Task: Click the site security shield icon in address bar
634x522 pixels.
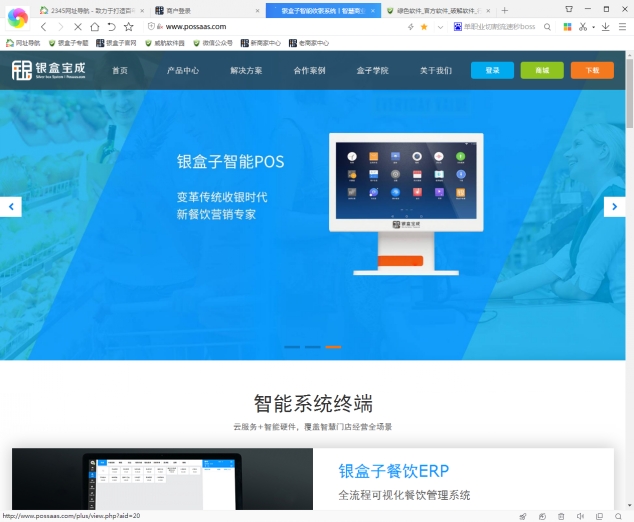Action: (x=151, y=26)
